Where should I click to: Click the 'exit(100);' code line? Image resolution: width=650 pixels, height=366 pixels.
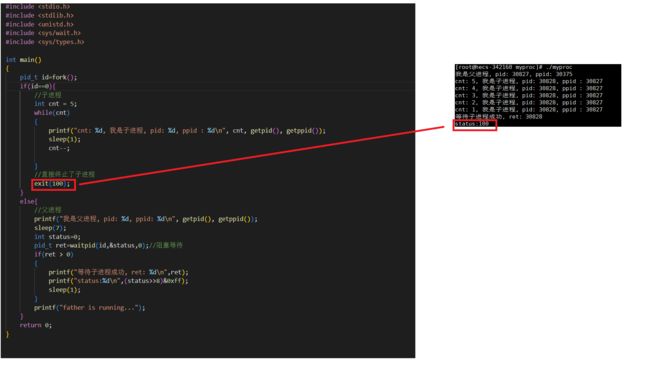coord(52,184)
